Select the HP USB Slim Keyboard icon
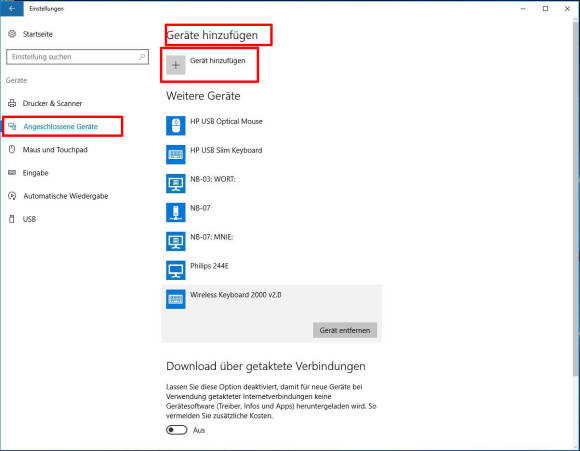The width and height of the screenshot is (580, 451). pos(176,155)
